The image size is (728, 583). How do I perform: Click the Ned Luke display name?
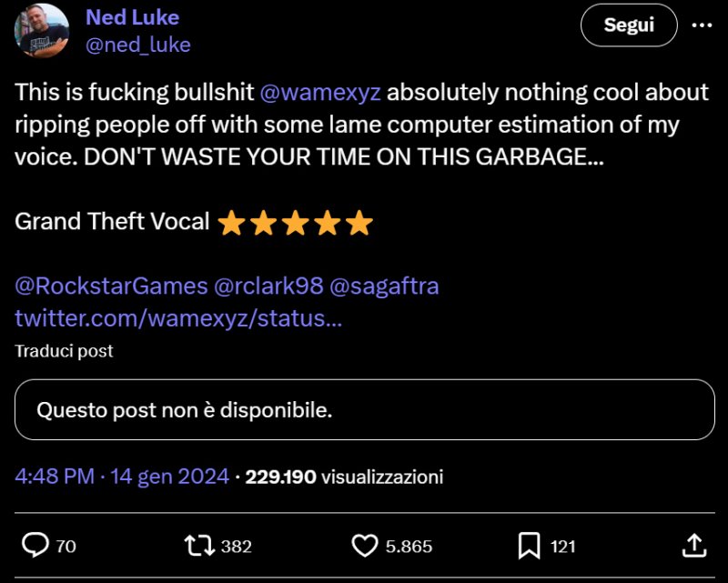pyautogui.click(x=132, y=16)
